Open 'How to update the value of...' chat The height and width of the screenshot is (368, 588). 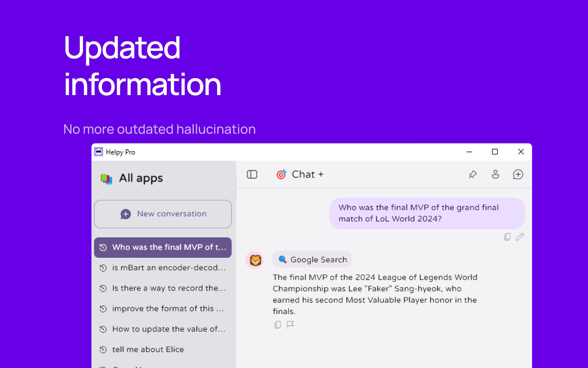[163, 329]
